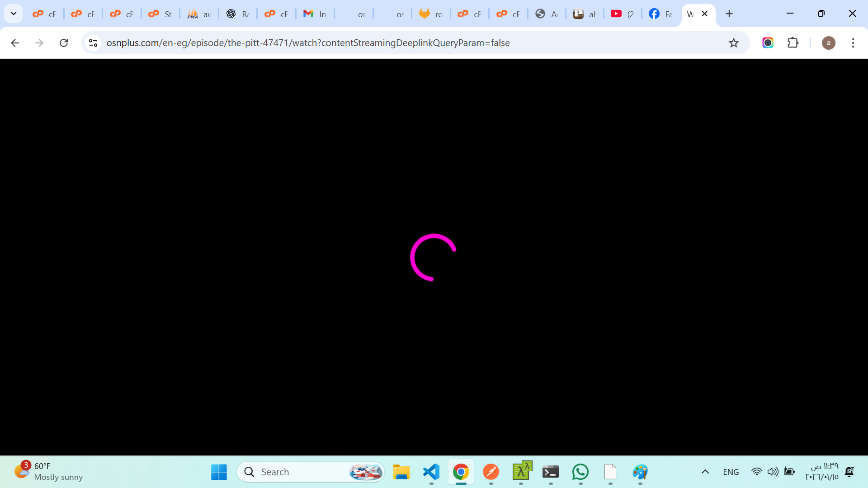Switch to the Gmail inbox tab
The image size is (868, 488).
[315, 14]
